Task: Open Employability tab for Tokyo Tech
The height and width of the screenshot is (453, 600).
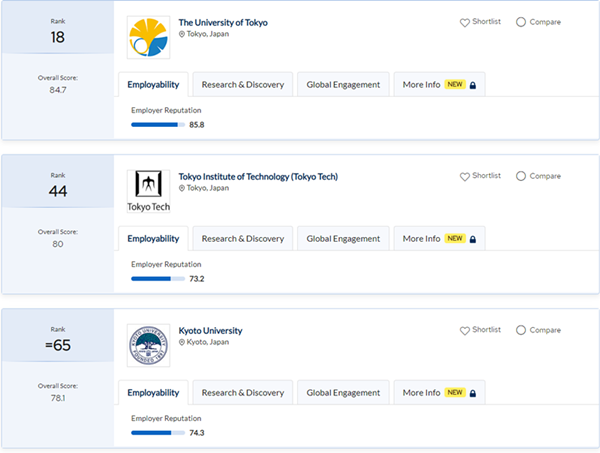Action: pos(153,239)
